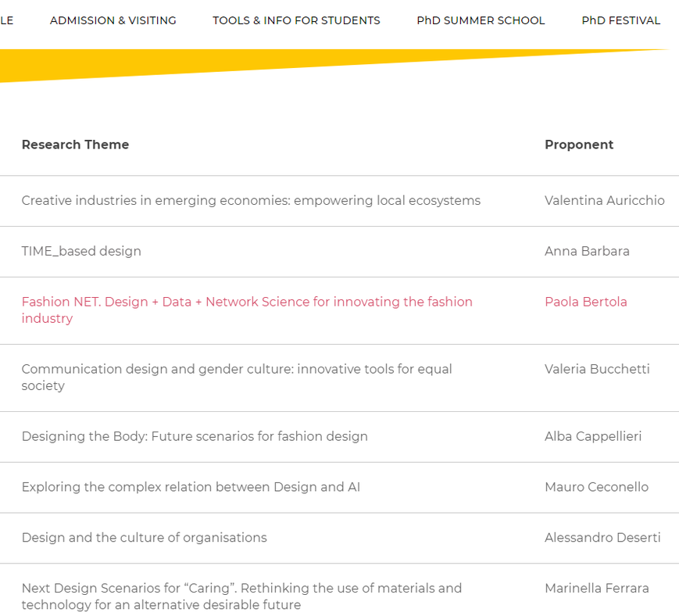
Task: Open the Admission & Visiting menu
Action: 113,20
